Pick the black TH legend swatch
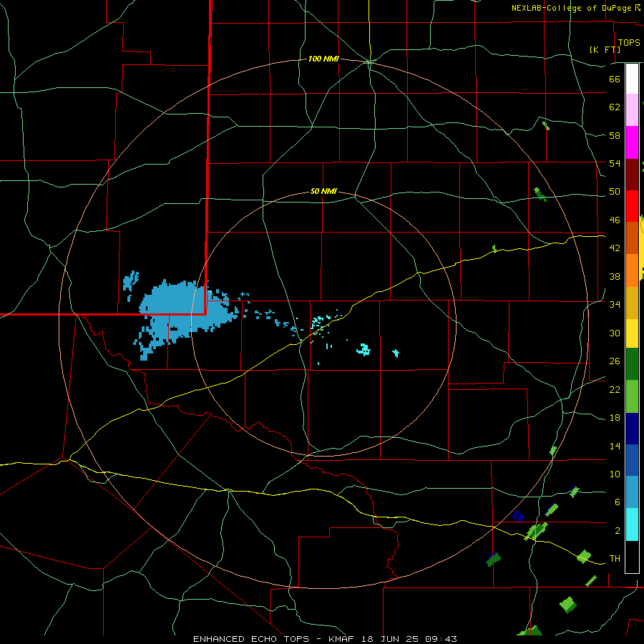The image size is (644, 644). 632,557
